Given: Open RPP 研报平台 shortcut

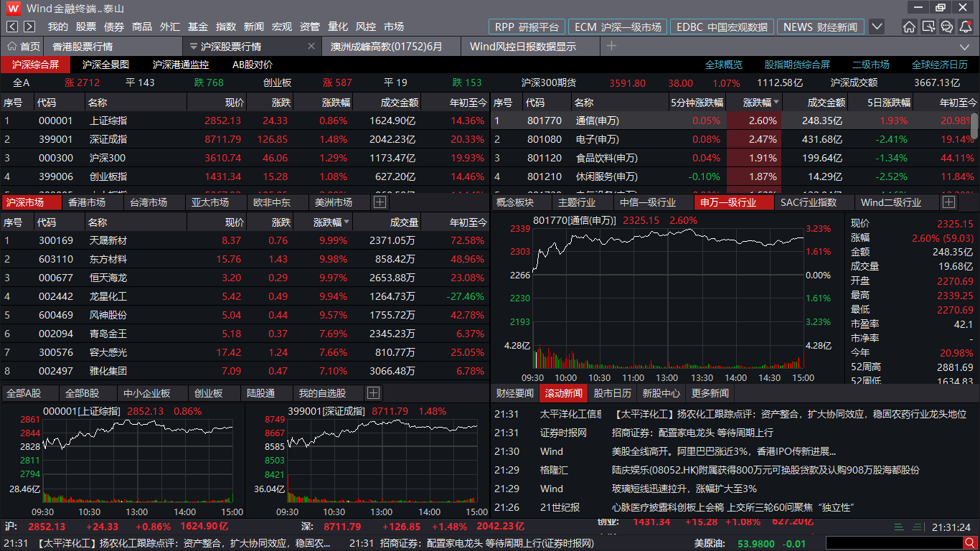Looking at the screenshot, I should (527, 27).
